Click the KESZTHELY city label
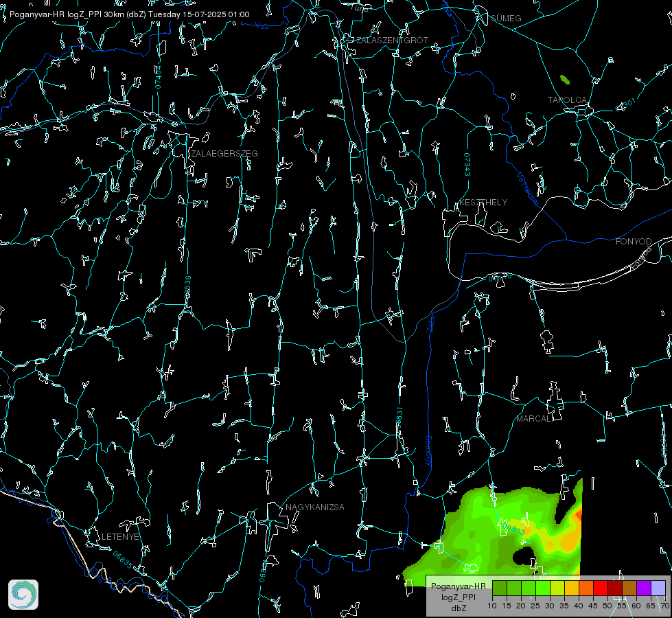The image size is (672, 618). (483, 203)
